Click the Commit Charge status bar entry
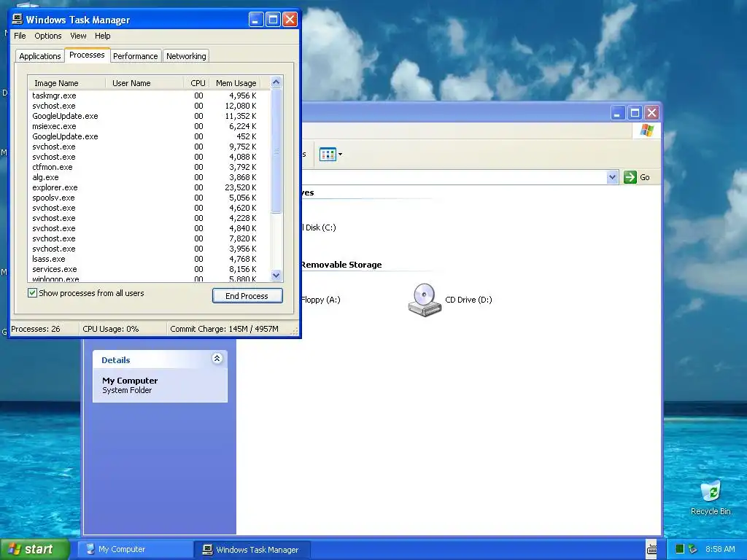The width and height of the screenshot is (747, 560). 224,329
